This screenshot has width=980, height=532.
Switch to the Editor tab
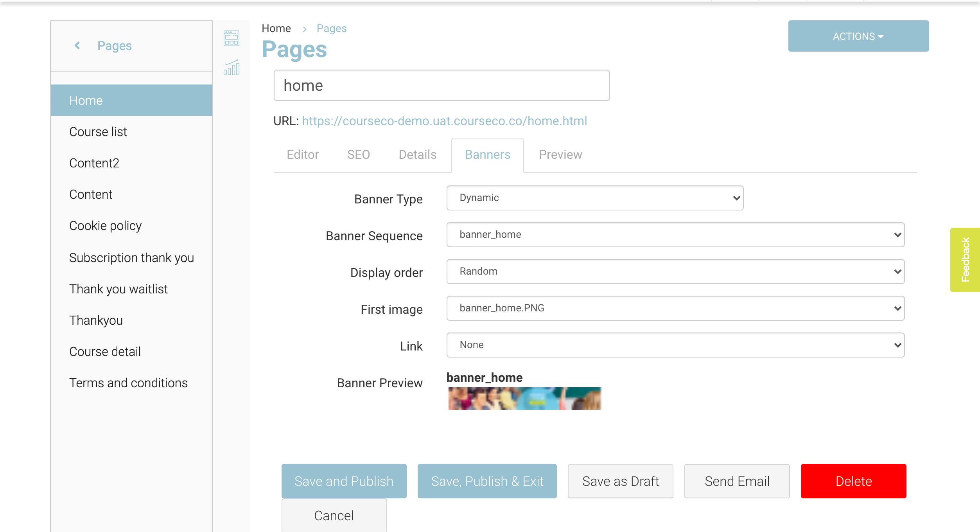tap(303, 155)
